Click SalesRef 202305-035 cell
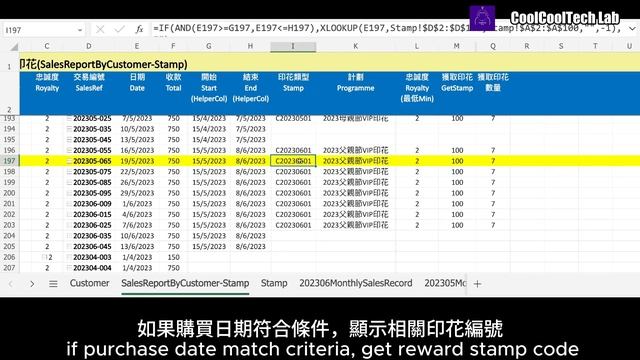 (92, 129)
